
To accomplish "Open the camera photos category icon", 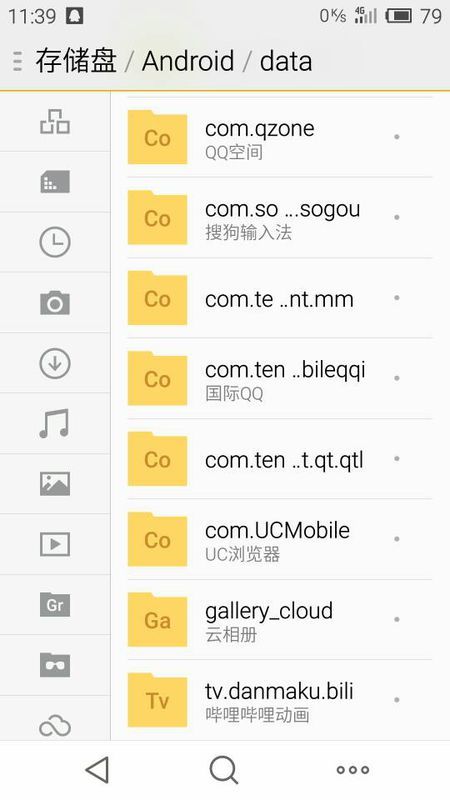I will point(55,303).
